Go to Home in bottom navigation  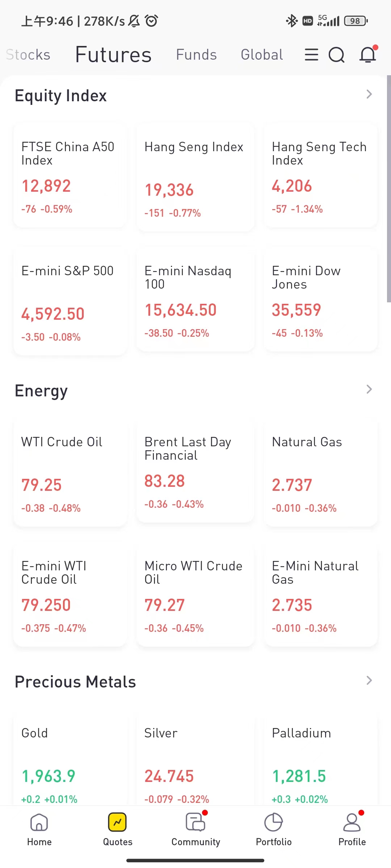[39, 829]
